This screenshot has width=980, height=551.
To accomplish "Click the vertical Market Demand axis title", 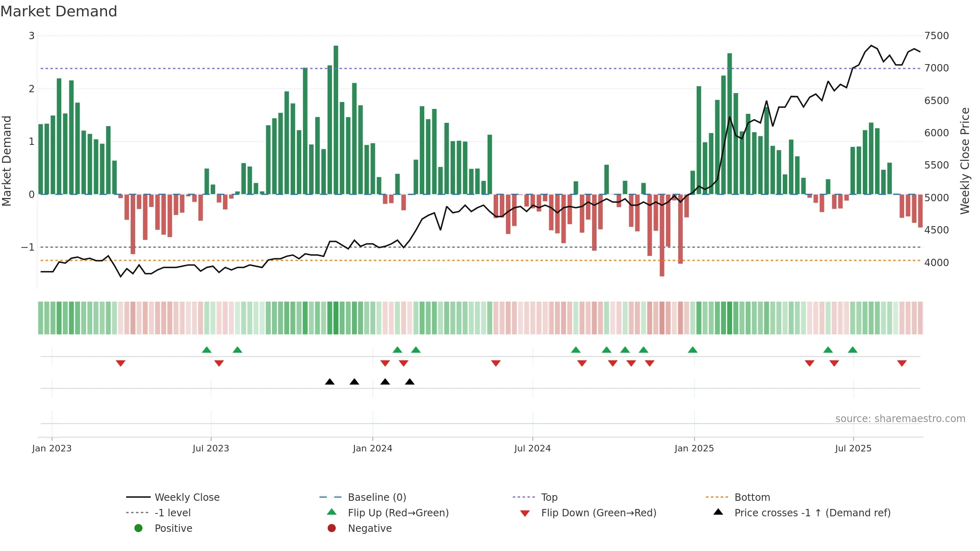I will 7,161.
